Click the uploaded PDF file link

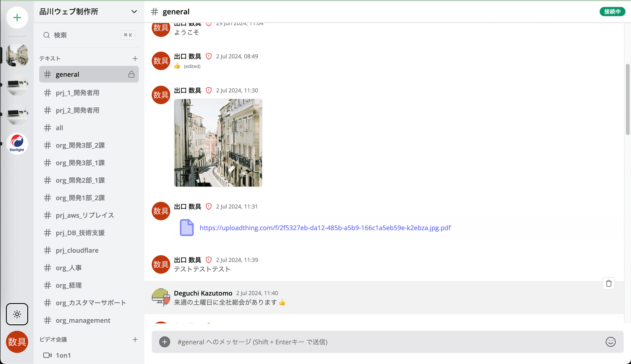[324, 227]
